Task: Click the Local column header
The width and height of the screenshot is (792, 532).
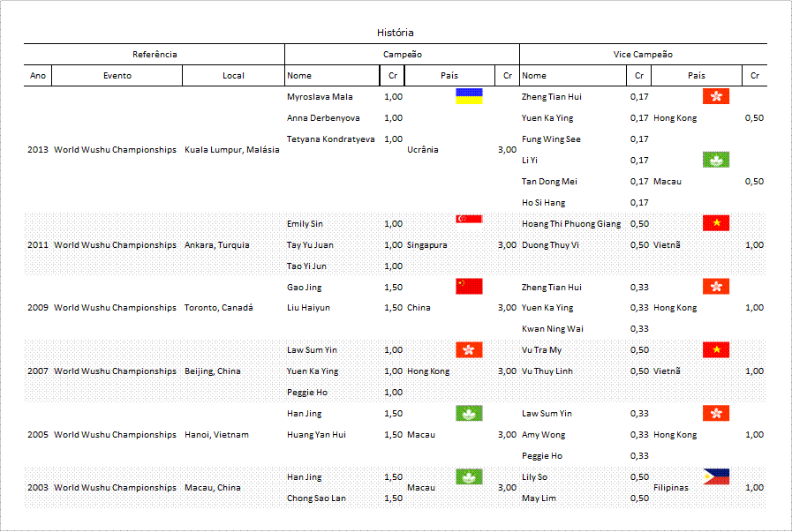Action: coord(233,76)
